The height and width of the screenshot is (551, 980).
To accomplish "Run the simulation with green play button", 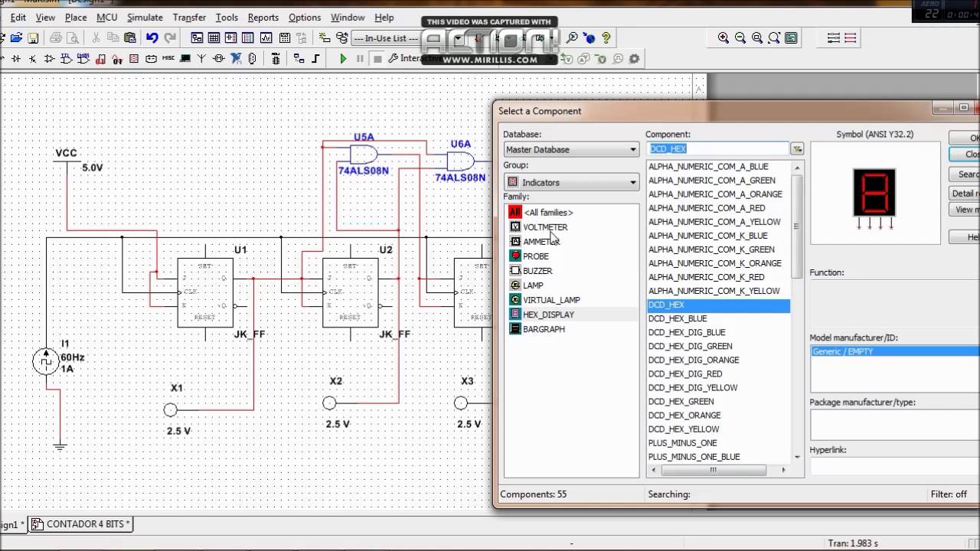I will [343, 58].
